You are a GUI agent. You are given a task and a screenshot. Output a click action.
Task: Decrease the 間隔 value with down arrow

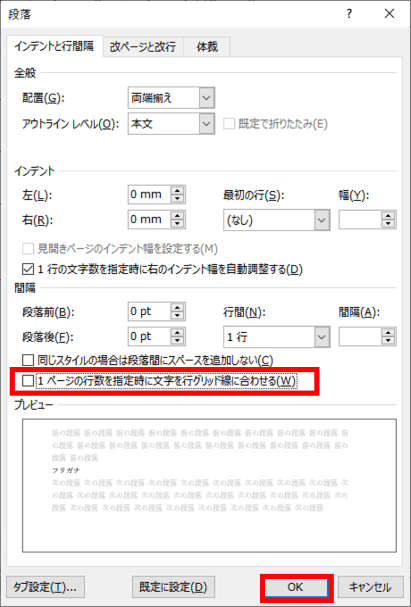coord(388,341)
